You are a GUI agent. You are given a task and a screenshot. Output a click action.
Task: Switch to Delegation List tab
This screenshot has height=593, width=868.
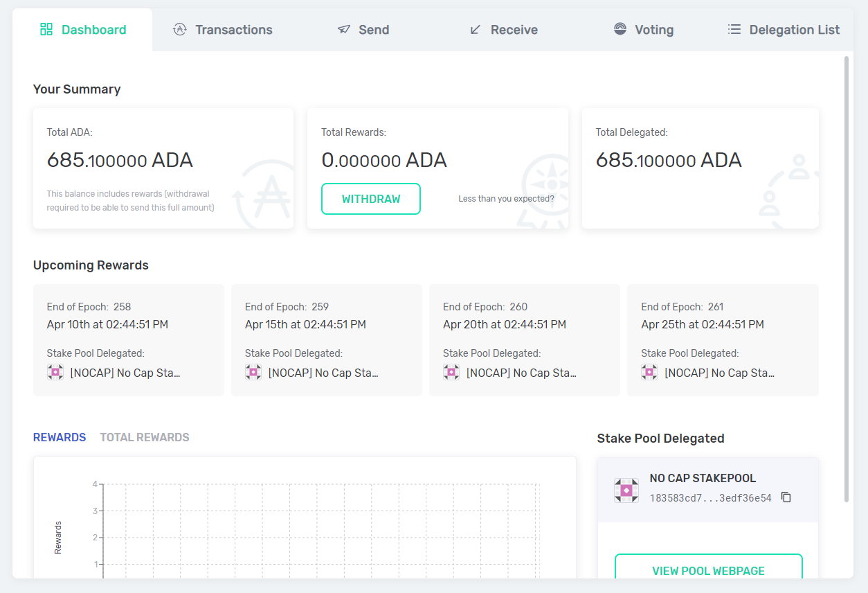tap(783, 30)
